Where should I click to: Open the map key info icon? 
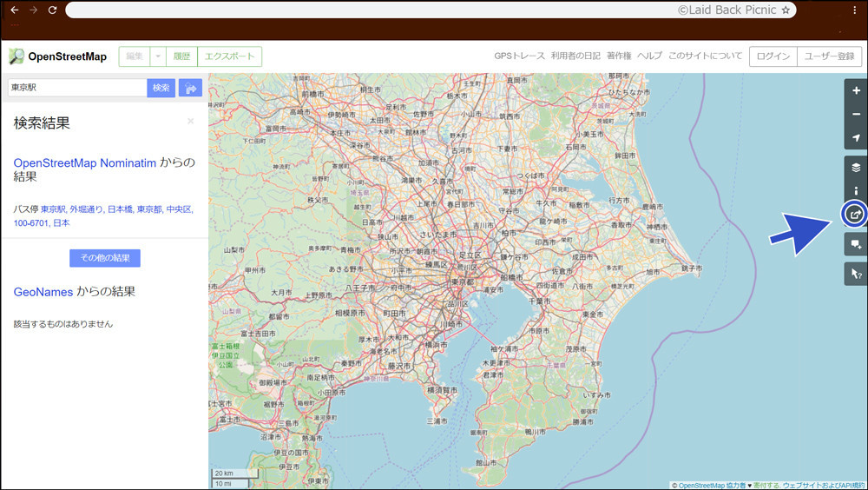(x=856, y=190)
